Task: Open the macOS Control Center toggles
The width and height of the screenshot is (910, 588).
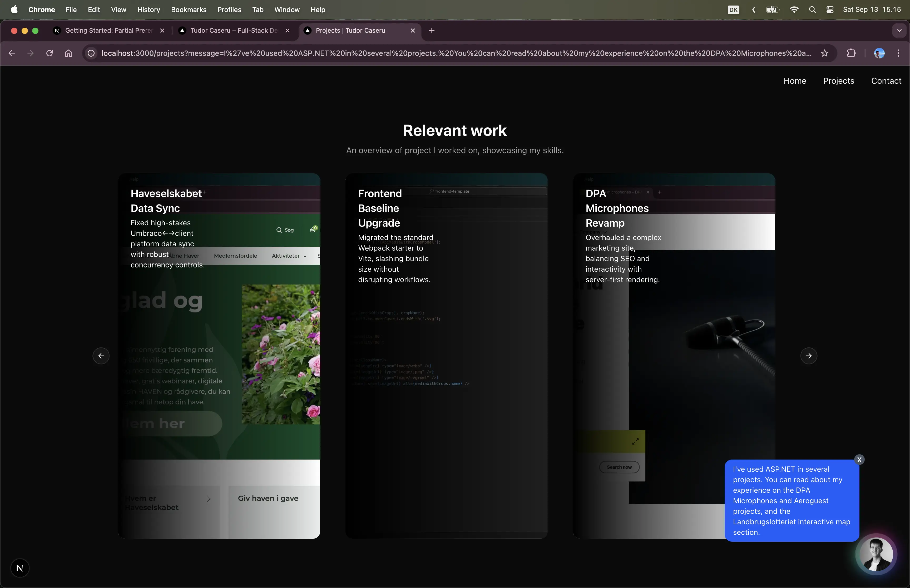Action: click(x=830, y=9)
